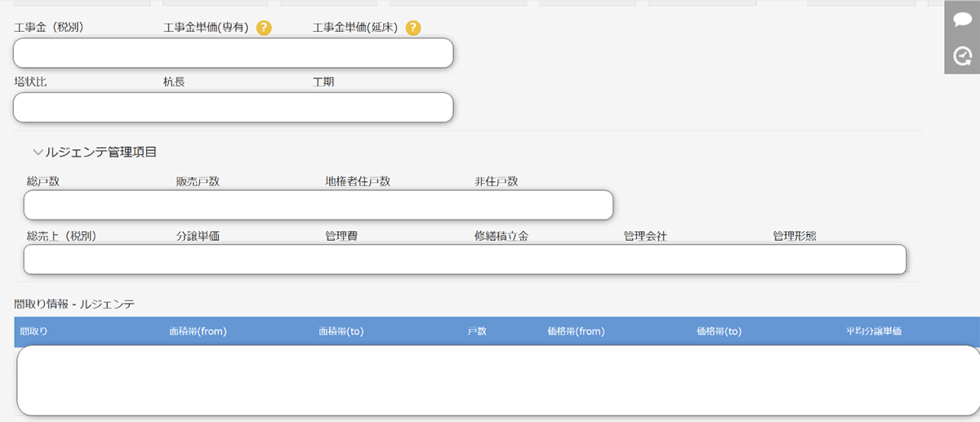Click the 価格帯(from) column header
The width and height of the screenshot is (980, 422).
click(575, 331)
